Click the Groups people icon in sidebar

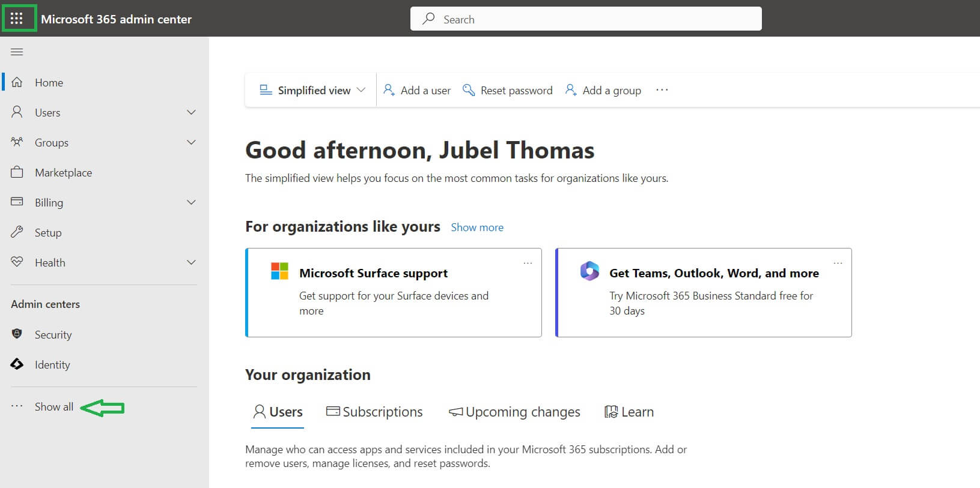(x=17, y=142)
